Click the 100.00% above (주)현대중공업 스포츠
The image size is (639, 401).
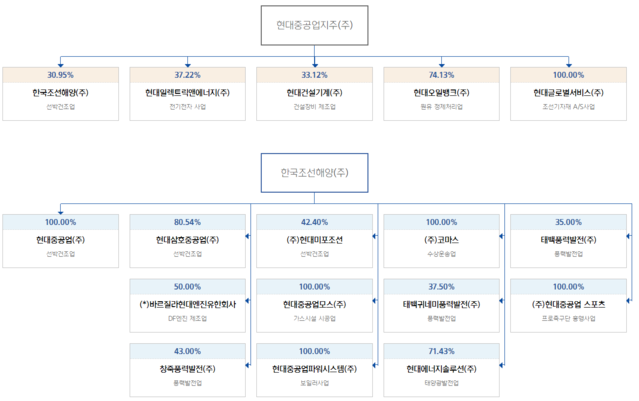pyautogui.click(x=568, y=286)
